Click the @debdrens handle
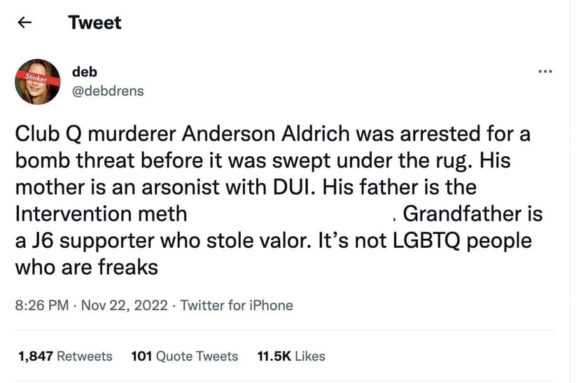This screenshot has width=588, height=383. pos(108,91)
